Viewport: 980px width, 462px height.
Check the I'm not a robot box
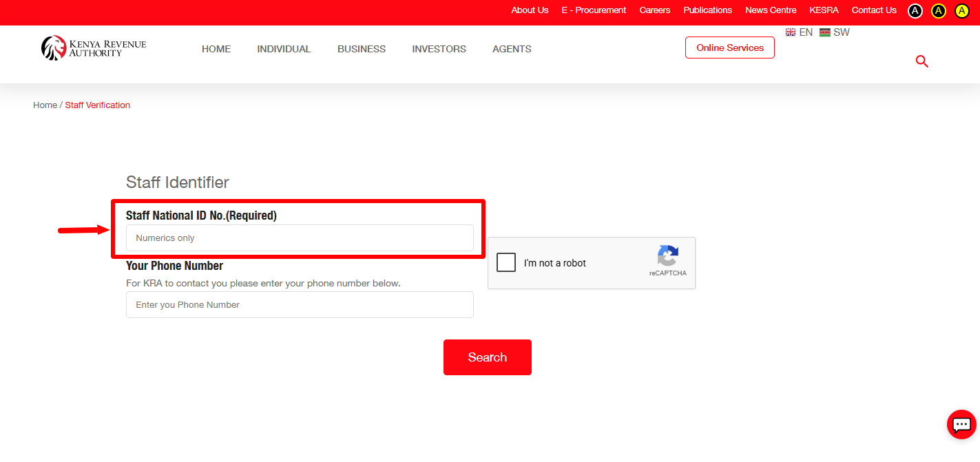tap(506, 262)
